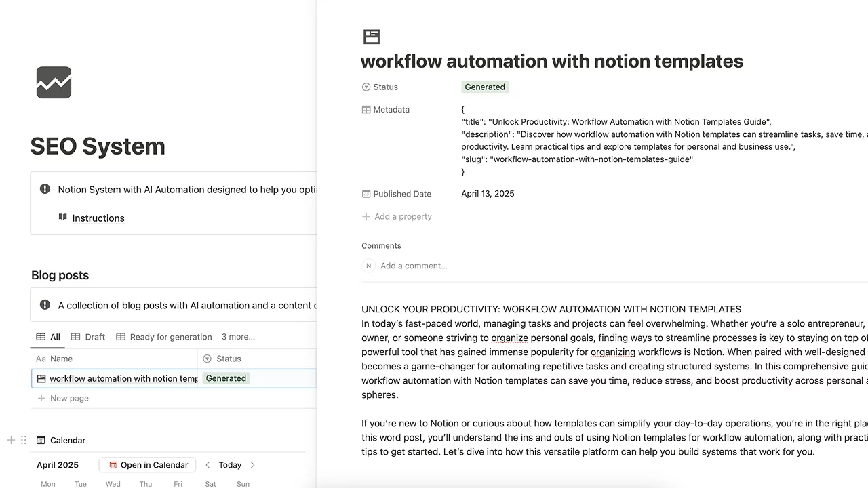This screenshot has width=868, height=488.
Task: Click the Open in Calendar button
Action: click(x=148, y=465)
